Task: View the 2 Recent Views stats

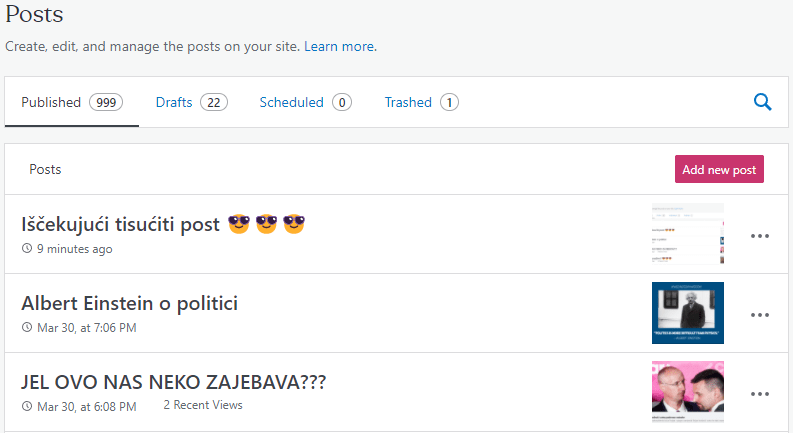Action: [203, 405]
